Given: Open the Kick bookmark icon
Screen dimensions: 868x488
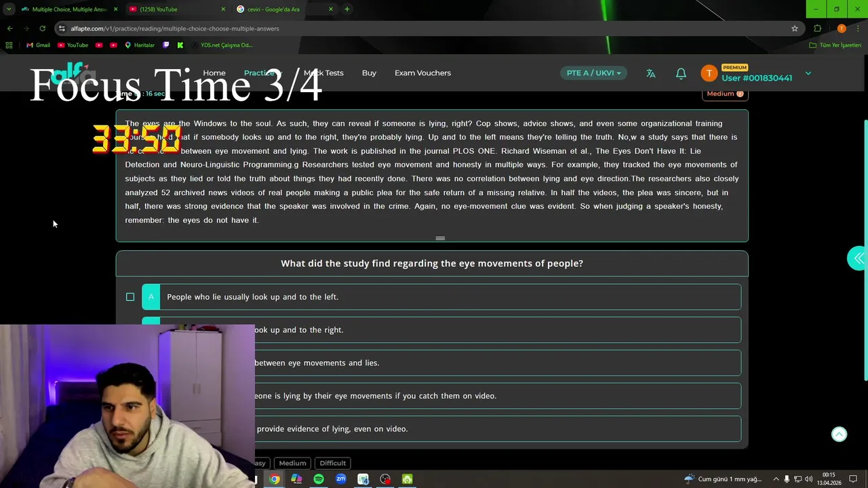Looking at the screenshot, I should pos(180,45).
